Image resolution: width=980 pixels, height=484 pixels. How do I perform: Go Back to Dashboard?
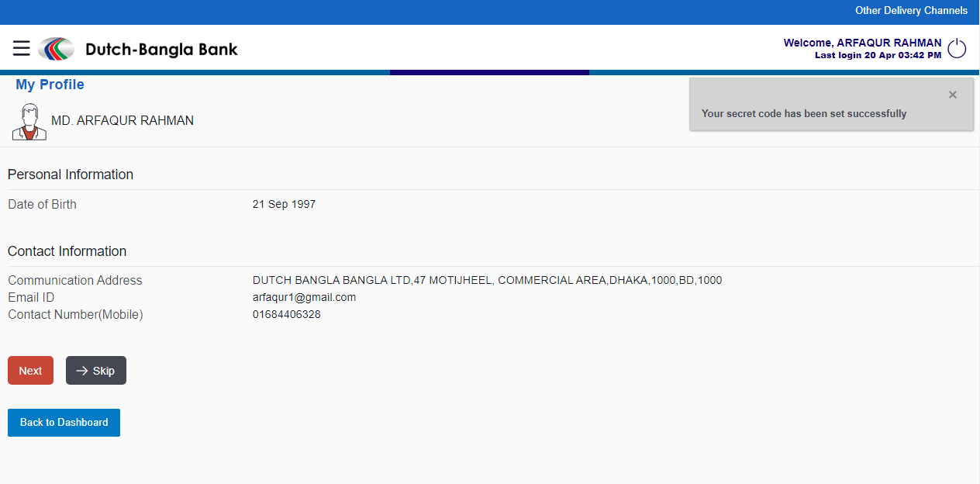64,423
